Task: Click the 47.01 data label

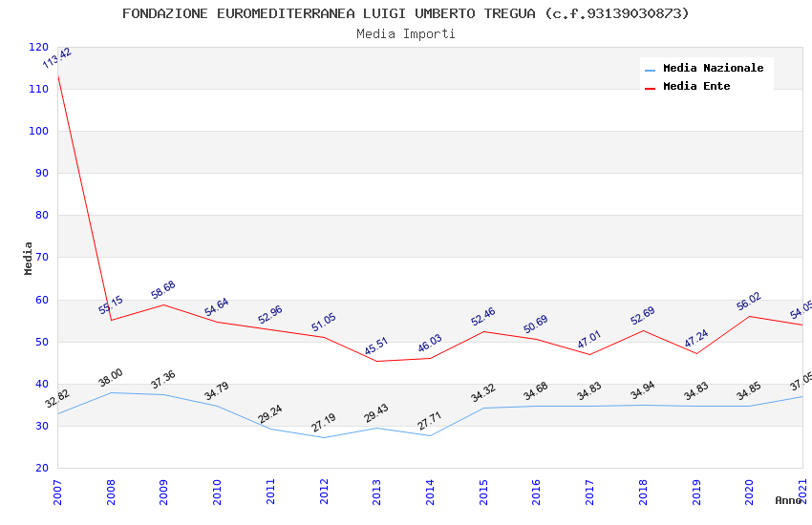Action: (589, 339)
